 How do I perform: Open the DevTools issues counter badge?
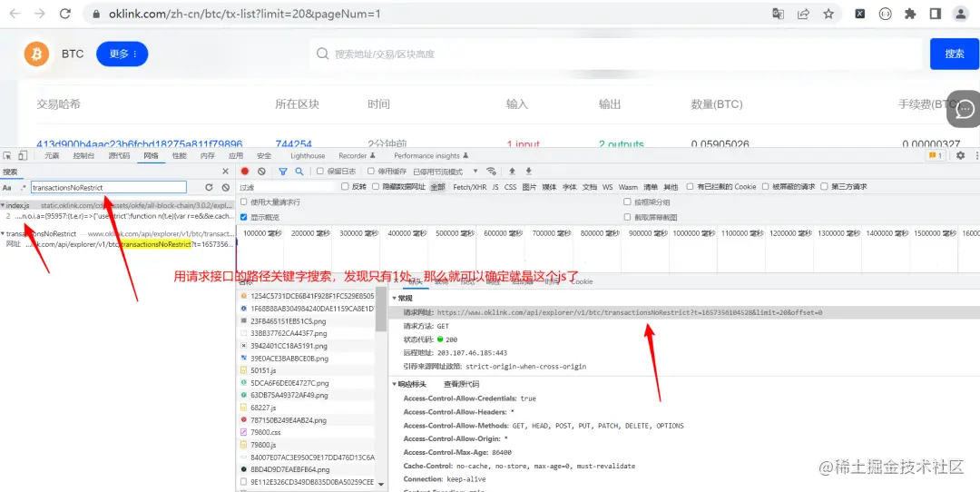(x=936, y=155)
